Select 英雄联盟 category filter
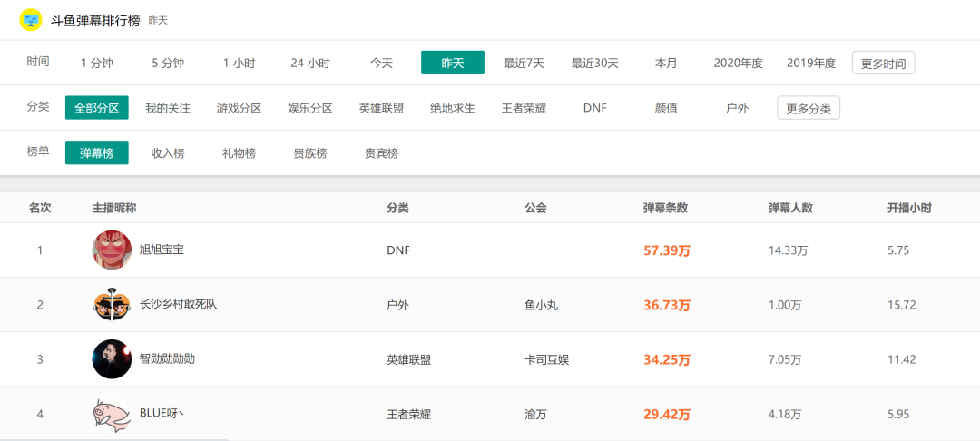Viewport: 980px width, 441px height. (381, 108)
